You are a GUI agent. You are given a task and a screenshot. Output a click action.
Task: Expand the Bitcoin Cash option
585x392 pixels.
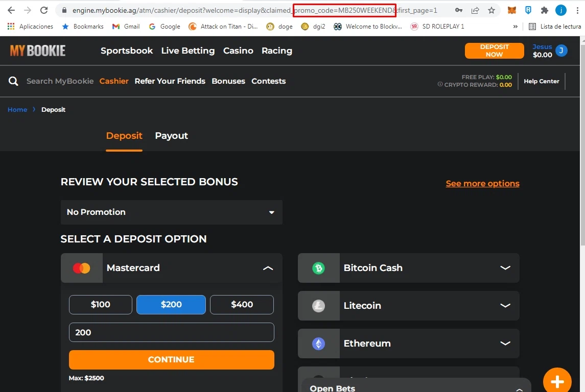[505, 268]
